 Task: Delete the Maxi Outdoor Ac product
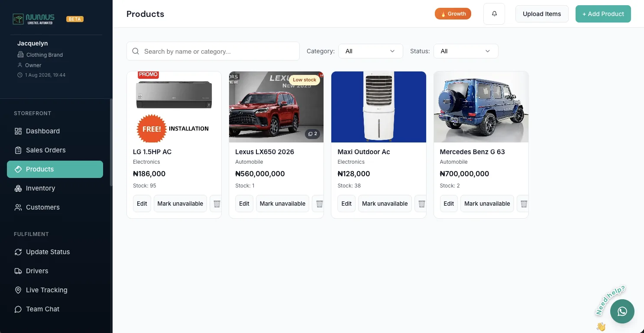point(421,204)
